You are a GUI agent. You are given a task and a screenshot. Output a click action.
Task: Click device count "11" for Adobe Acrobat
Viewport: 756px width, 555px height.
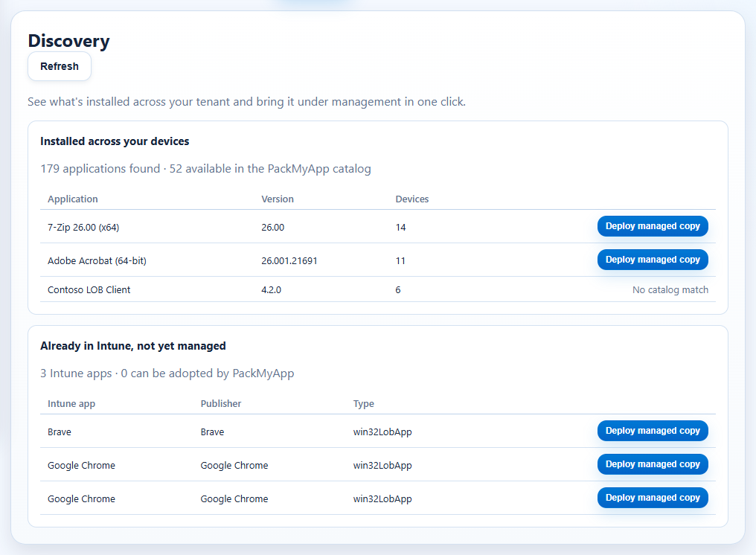pyautogui.click(x=400, y=261)
